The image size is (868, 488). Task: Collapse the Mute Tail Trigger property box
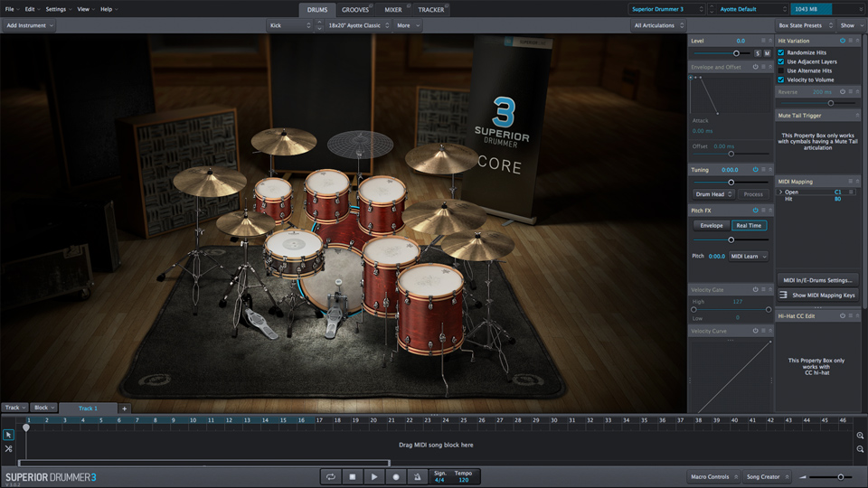tap(857, 116)
